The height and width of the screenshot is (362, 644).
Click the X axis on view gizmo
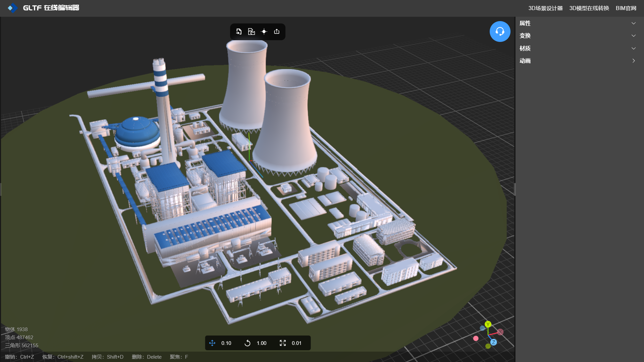(500, 332)
